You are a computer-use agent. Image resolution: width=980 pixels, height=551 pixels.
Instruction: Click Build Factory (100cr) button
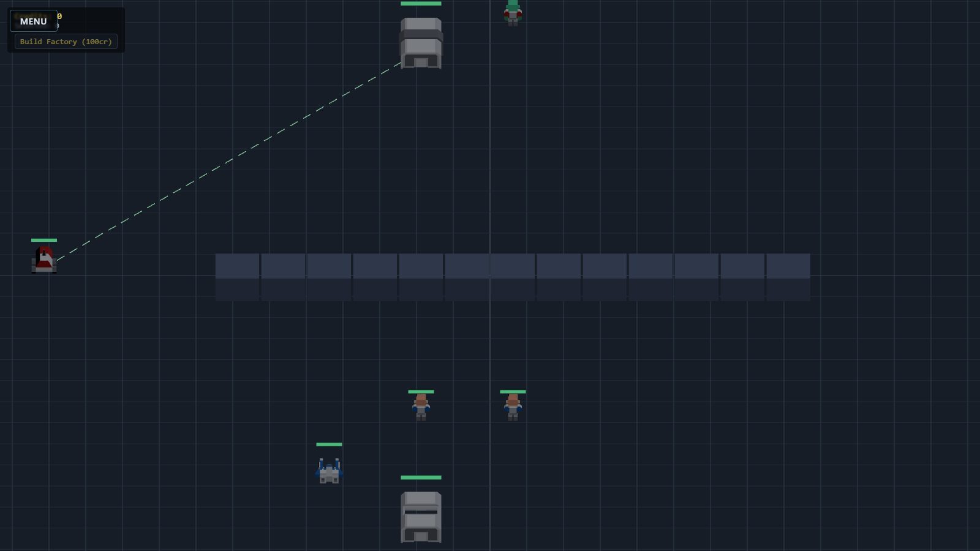click(x=66, y=42)
